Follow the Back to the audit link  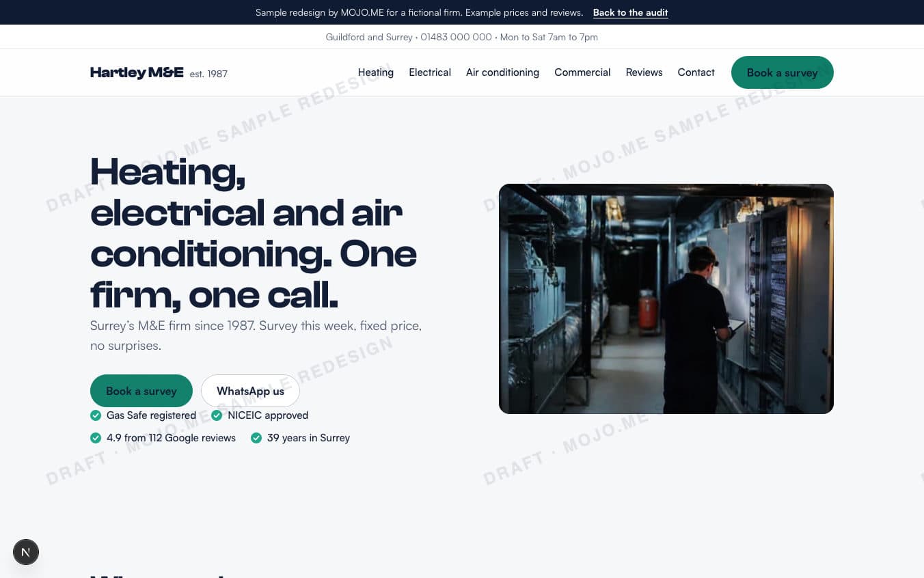click(x=630, y=12)
